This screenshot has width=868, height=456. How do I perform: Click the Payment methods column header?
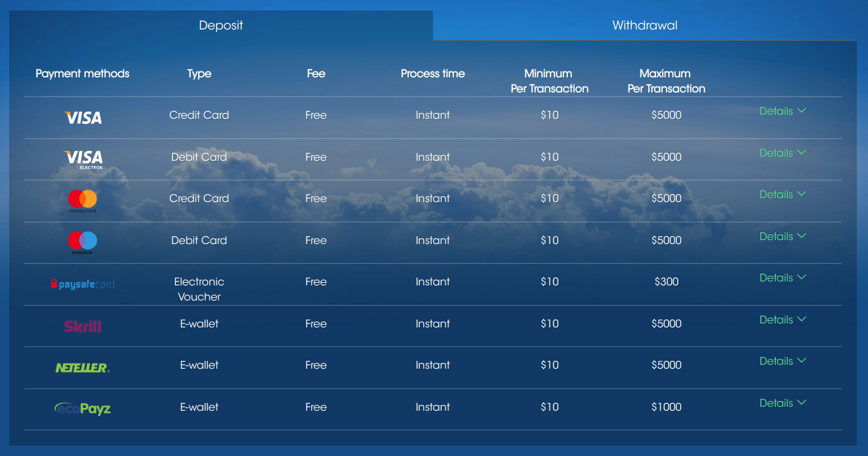[x=83, y=73]
